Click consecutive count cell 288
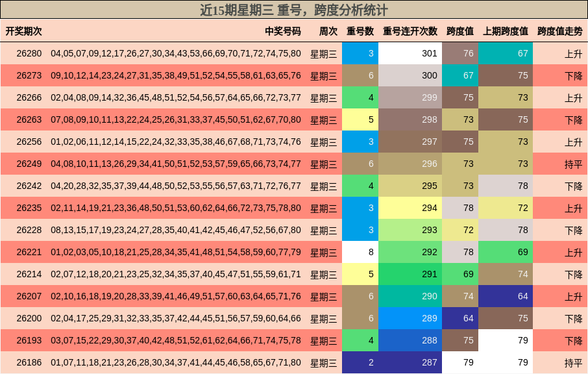The height and width of the screenshot is (374, 588). [410, 341]
